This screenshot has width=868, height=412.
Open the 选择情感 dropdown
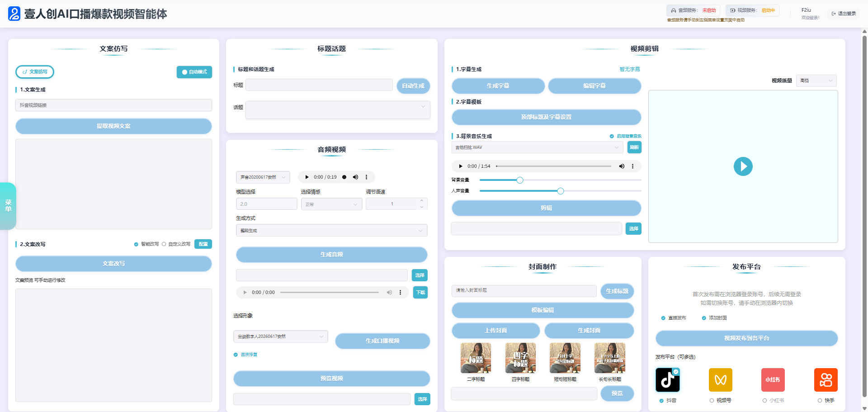click(x=331, y=204)
